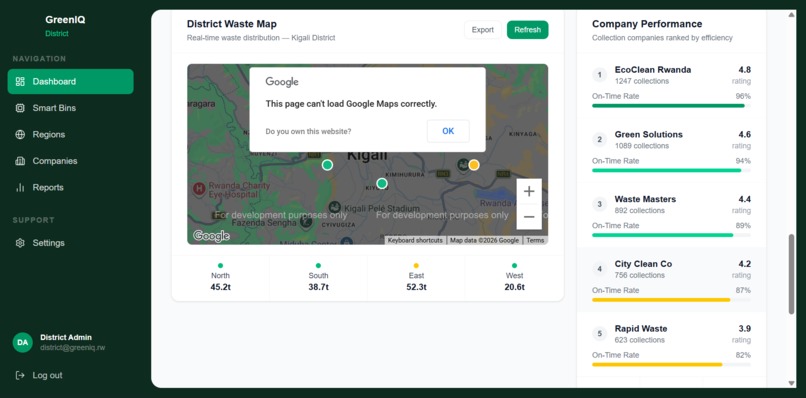Click the 3.9 rating value
Screen dimensions: 806x398
[744, 329]
